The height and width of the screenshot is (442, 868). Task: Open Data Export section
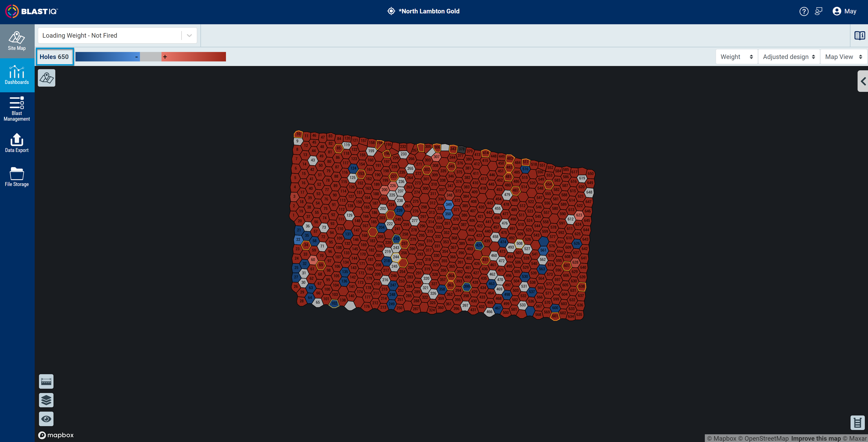(17, 143)
